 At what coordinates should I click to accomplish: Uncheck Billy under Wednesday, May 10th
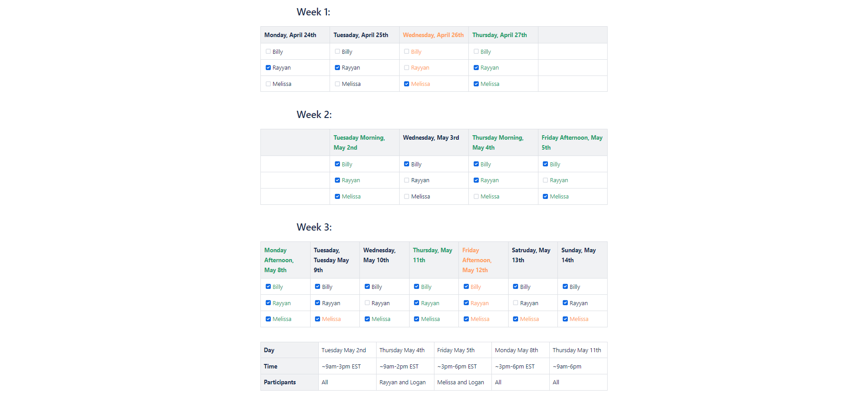click(x=367, y=287)
